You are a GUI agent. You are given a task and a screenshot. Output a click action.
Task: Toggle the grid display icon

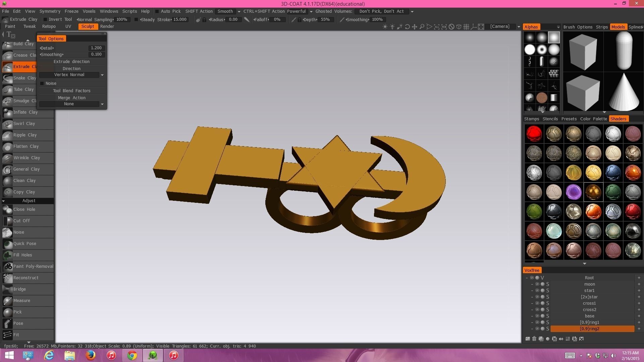coord(466,27)
